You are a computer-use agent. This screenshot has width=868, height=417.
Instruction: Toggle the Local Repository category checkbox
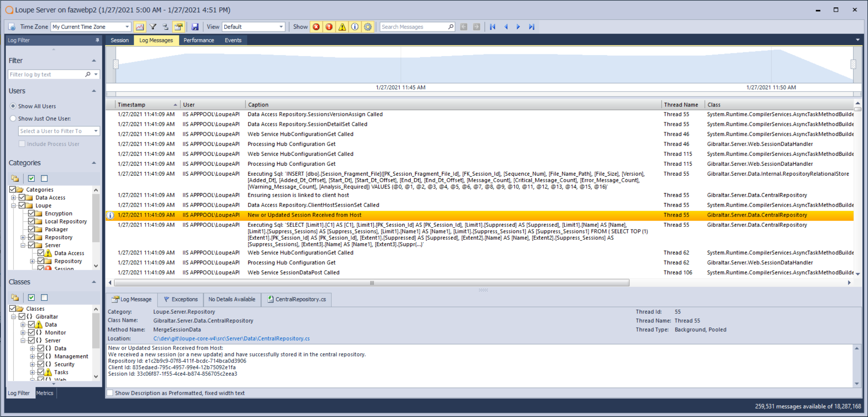31,222
